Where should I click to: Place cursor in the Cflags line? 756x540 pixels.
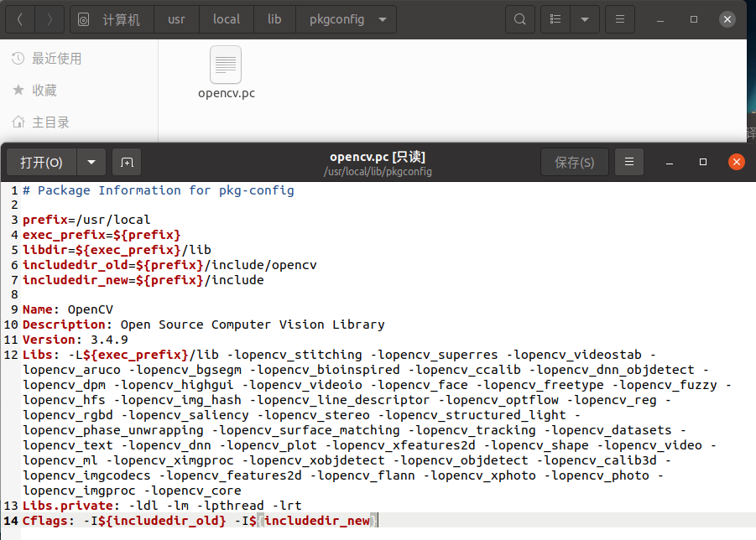200,521
